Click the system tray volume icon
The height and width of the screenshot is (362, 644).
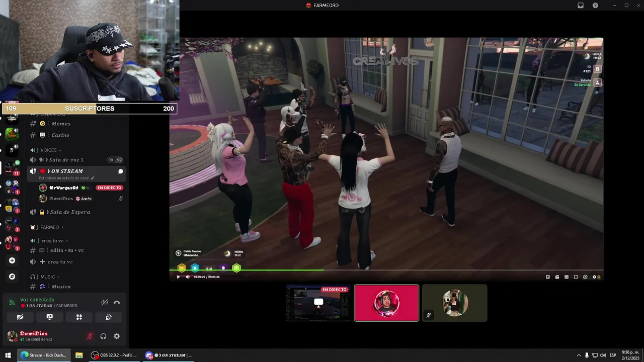pos(603,355)
